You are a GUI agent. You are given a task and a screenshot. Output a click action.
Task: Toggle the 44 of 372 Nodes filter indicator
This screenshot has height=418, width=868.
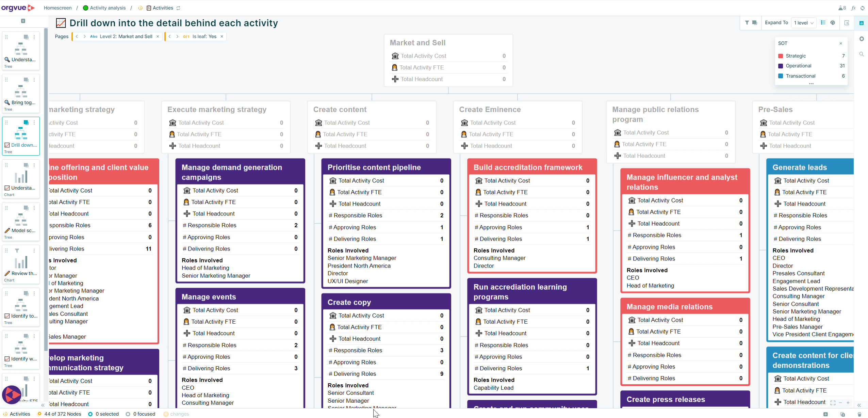59,414
